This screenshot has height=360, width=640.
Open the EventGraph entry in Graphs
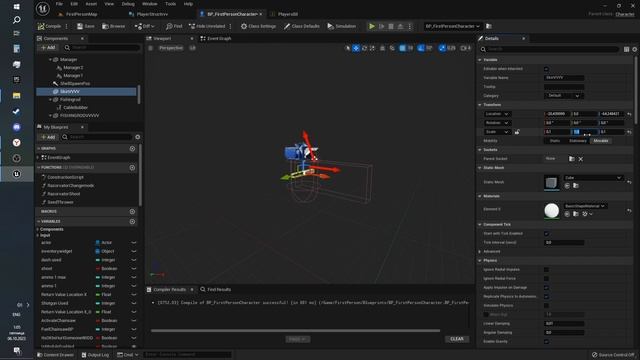[59, 157]
